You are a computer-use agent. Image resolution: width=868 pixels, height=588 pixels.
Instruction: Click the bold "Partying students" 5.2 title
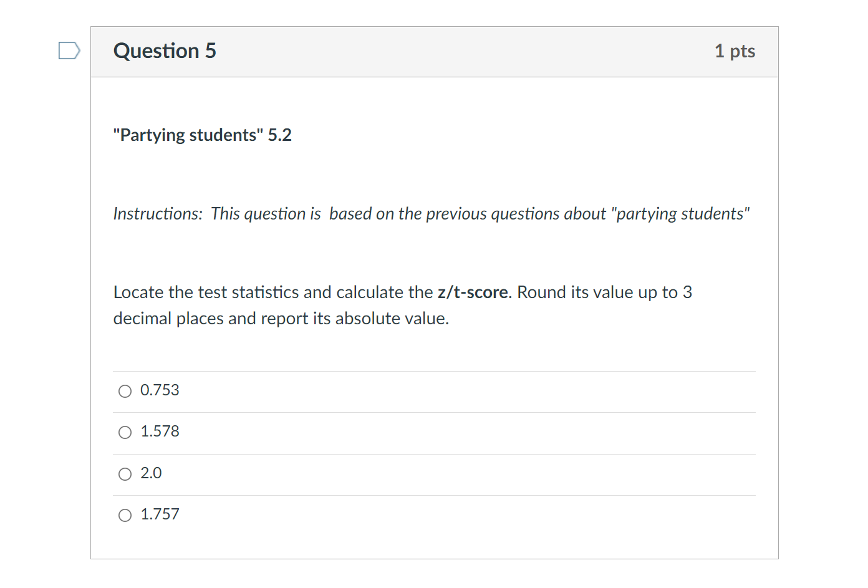pos(202,135)
